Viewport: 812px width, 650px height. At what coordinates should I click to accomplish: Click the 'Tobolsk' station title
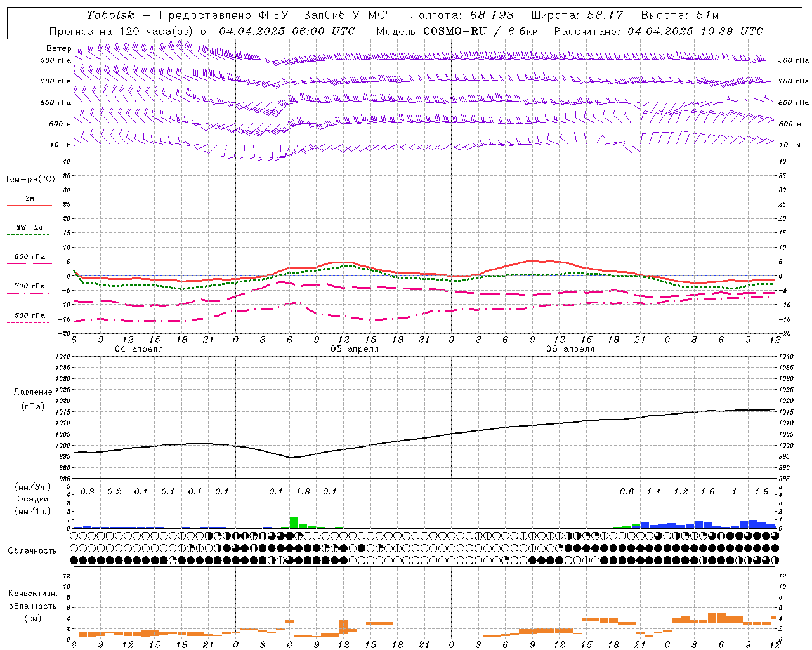111,15
